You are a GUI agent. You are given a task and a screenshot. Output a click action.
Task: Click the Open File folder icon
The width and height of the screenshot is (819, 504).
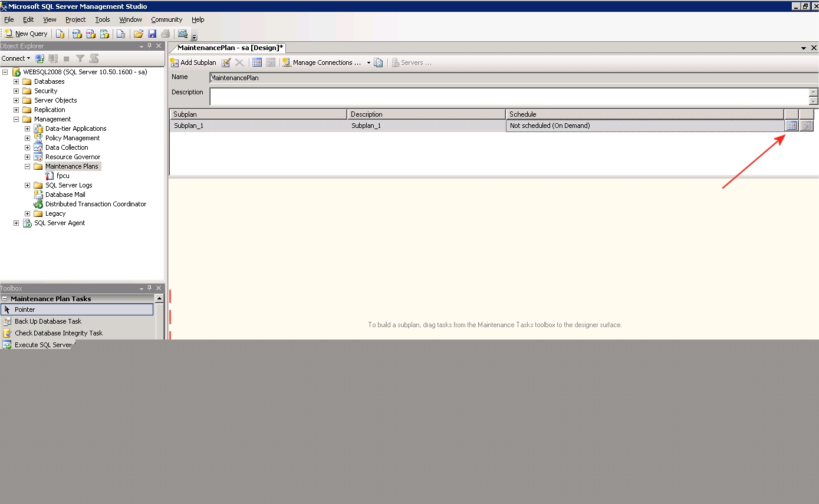pos(139,34)
